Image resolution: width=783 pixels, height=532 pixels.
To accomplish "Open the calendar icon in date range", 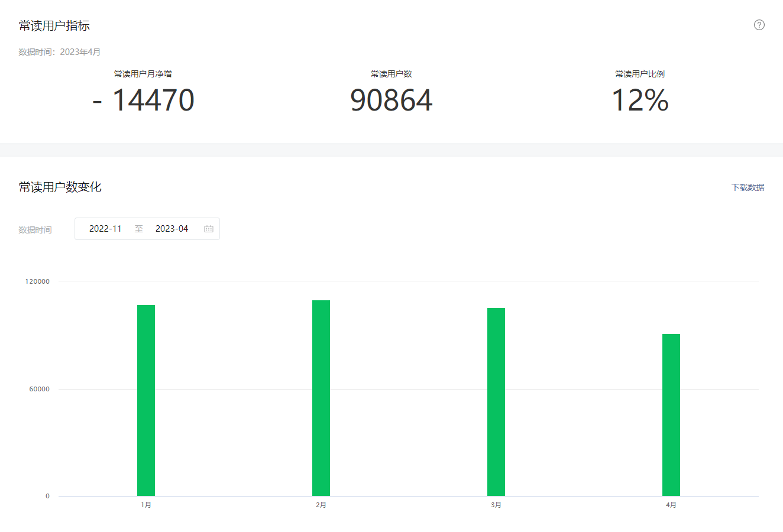I will click(x=209, y=229).
